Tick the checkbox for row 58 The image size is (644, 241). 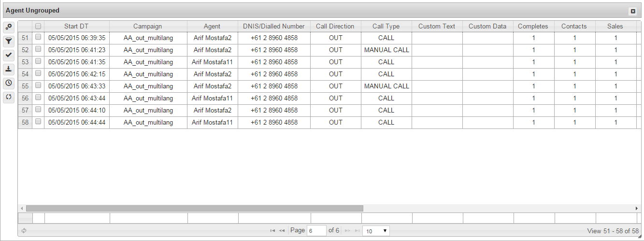[38, 122]
